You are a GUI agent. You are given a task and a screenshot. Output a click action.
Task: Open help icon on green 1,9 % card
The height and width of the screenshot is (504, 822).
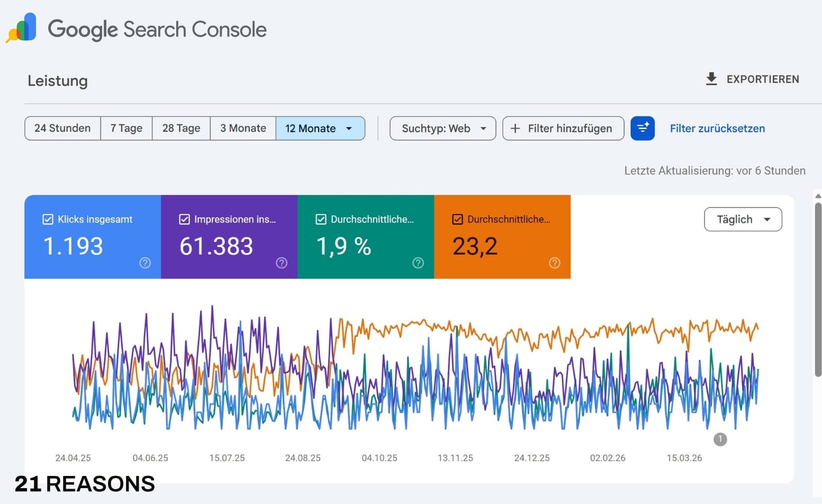pos(418,263)
